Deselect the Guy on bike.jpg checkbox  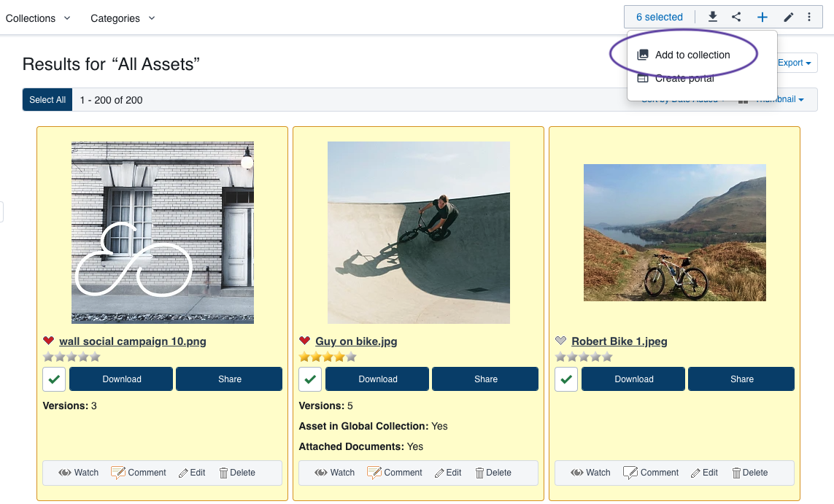tap(309, 379)
